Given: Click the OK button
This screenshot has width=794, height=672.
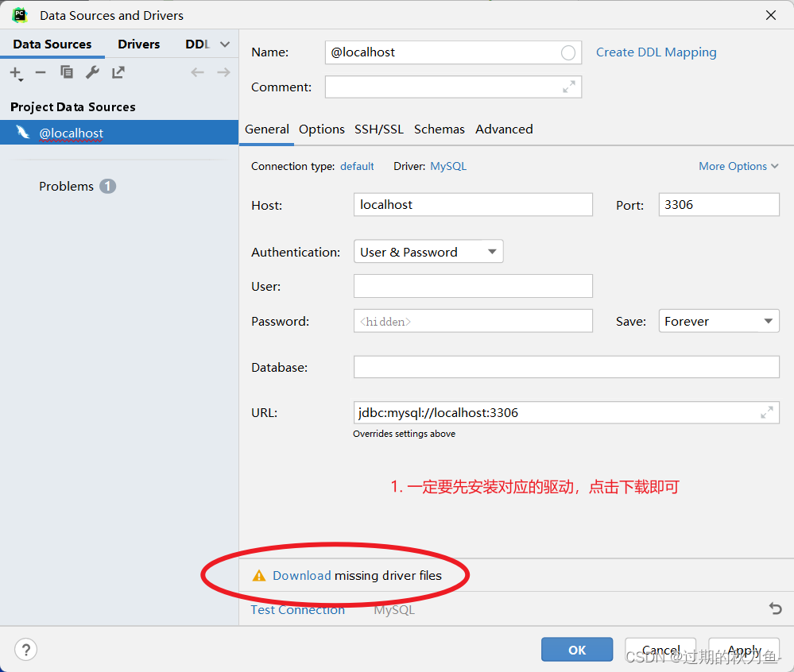Looking at the screenshot, I should (x=577, y=650).
